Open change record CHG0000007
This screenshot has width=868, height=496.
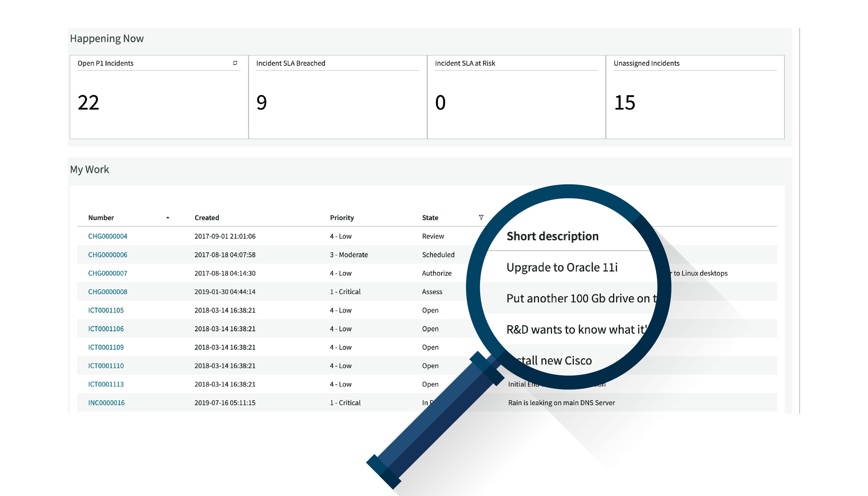point(108,273)
